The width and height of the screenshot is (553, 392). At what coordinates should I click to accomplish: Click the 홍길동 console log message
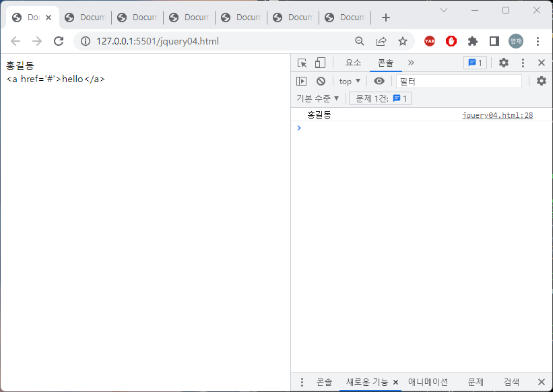click(x=319, y=115)
